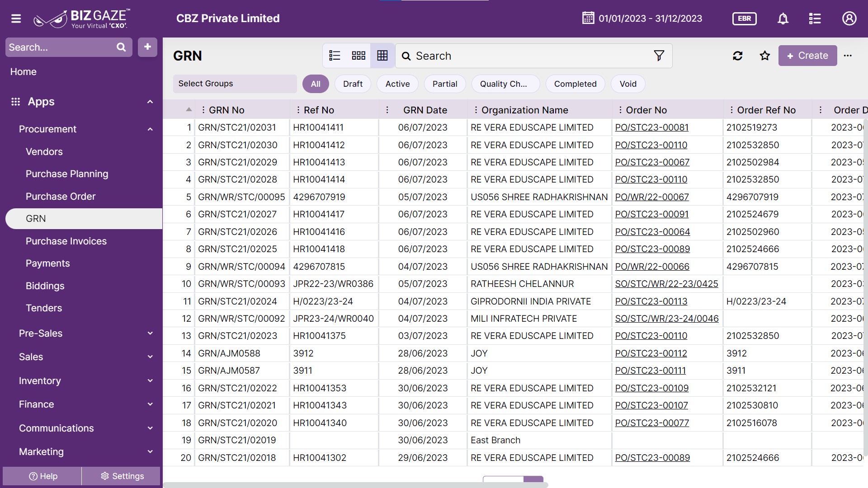Click the BizGaze logo
868x488 pixels.
[82, 19]
